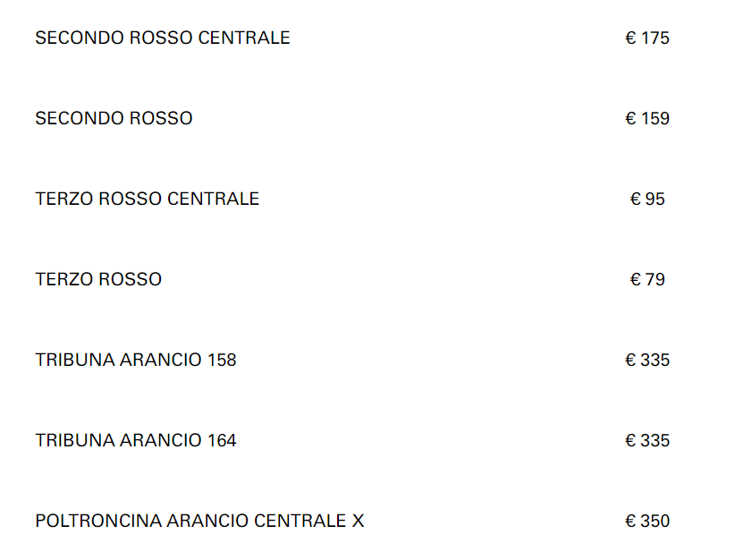This screenshot has height=560, width=735.
Task: Pick the TERZO ROSSO row without CENTRALE
Action: pos(98,280)
